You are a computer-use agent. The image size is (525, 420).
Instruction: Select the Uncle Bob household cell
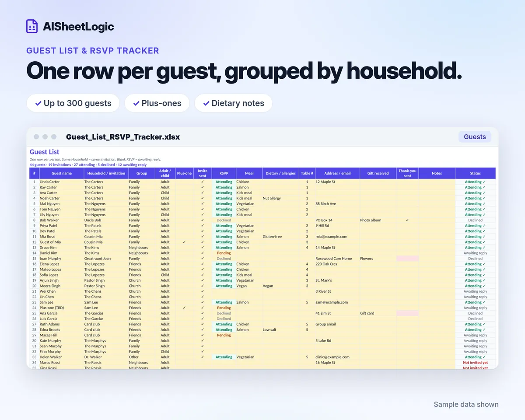106,220
